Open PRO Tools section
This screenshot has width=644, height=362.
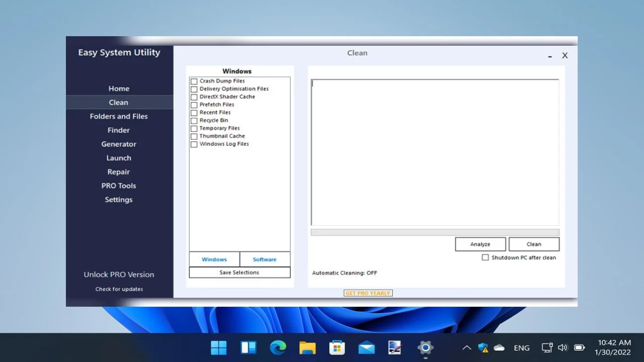coord(119,186)
